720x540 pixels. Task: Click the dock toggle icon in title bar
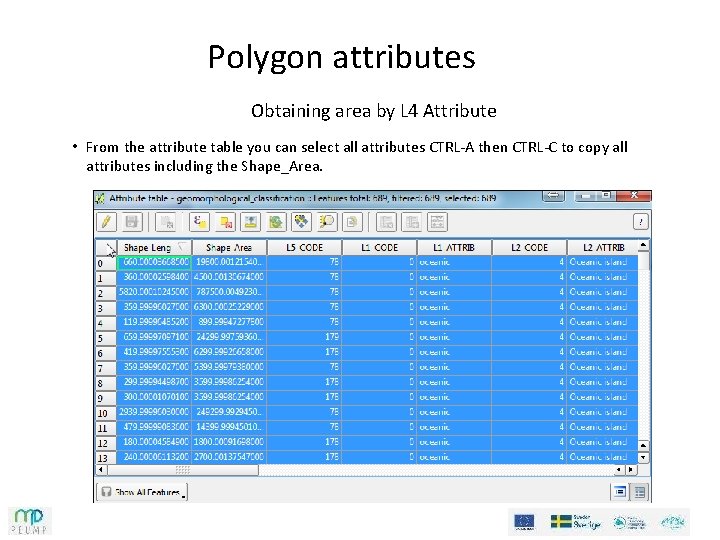coord(554,196)
